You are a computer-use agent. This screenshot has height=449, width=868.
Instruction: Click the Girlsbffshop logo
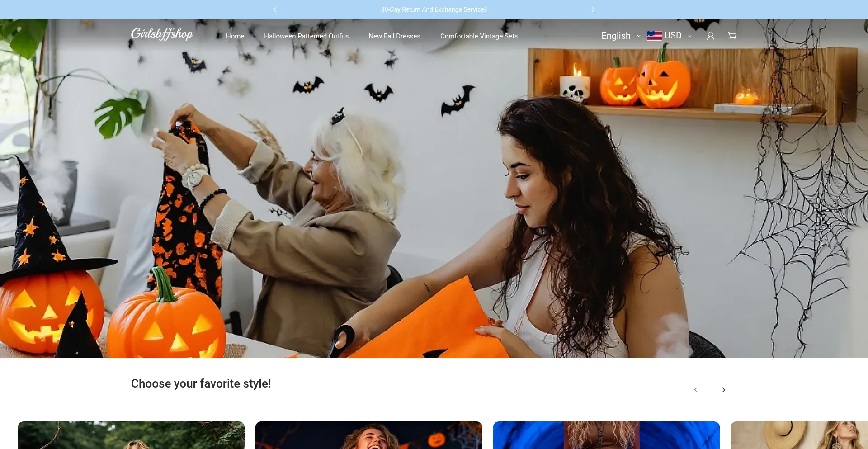tap(162, 34)
